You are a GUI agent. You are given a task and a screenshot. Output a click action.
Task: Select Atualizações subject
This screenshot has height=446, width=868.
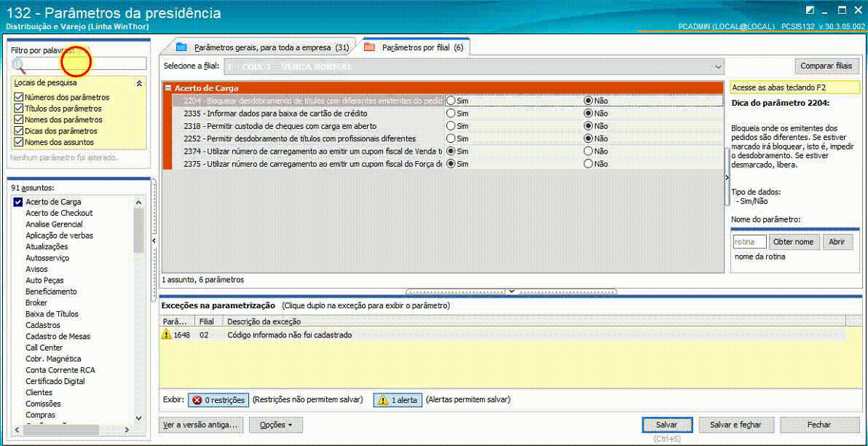(x=47, y=246)
